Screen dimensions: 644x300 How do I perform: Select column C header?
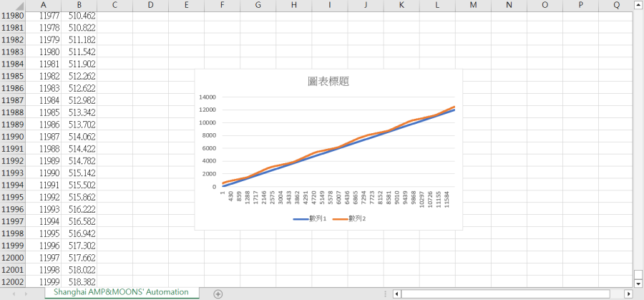[114, 5]
